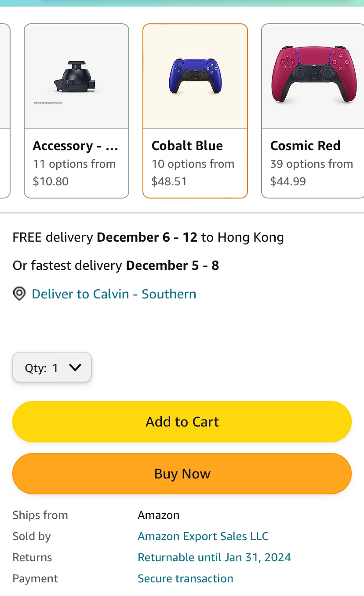View Returnable until Jan 31, 2024 policy
The image size is (364, 596).
click(215, 557)
